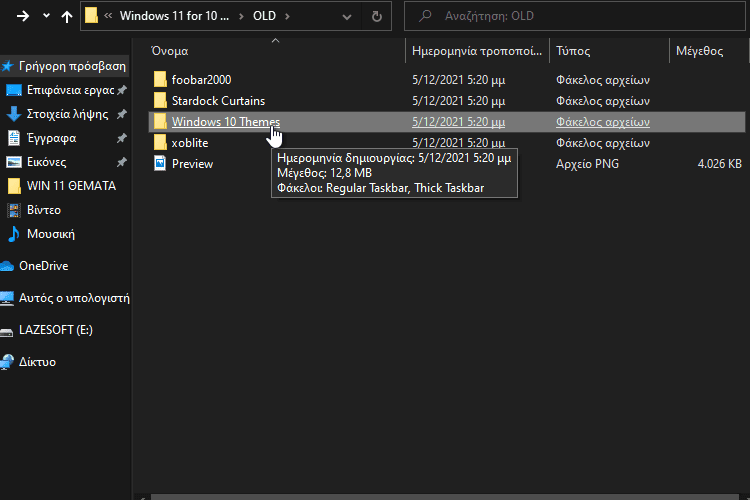This screenshot has width=750, height=500.
Task: Click the Εικόνες pictures icon
Action: point(14,162)
